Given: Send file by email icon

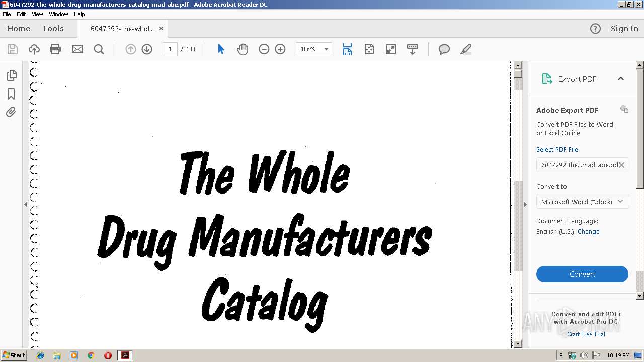Looking at the screenshot, I should [x=77, y=49].
